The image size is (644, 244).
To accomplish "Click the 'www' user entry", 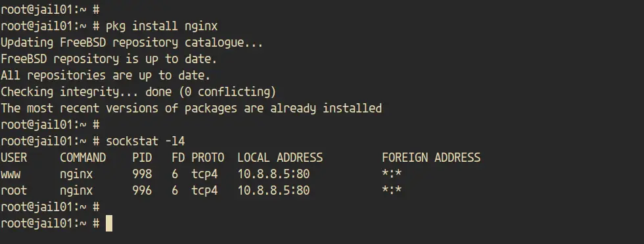I will coord(11,174).
